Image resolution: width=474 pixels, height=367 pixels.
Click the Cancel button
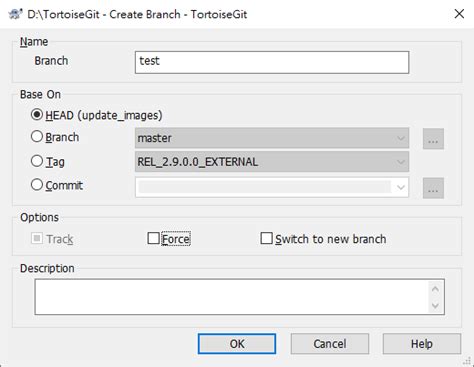coord(330,344)
